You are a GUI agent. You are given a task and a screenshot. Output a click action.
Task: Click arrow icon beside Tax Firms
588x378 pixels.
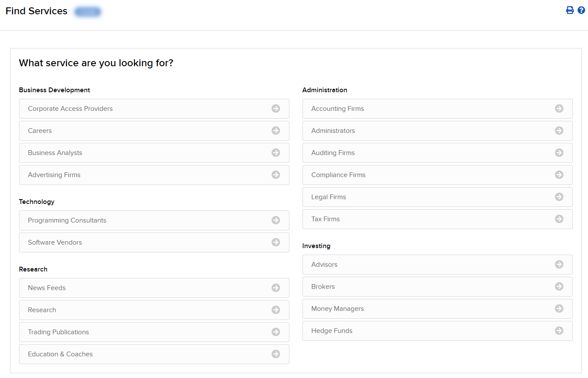(559, 219)
